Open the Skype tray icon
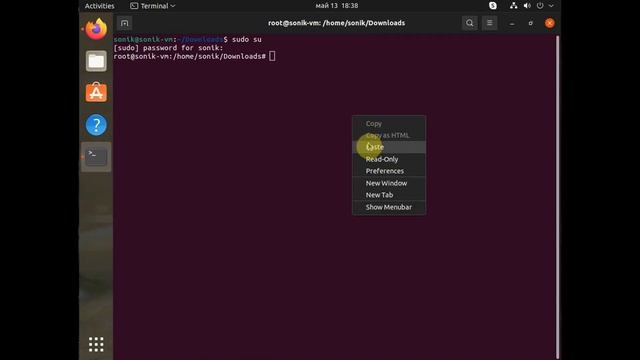The image size is (640, 360). pyautogui.click(x=493, y=6)
